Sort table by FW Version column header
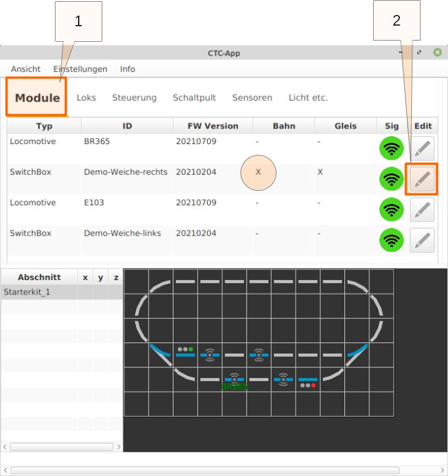448x476 pixels. tap(213, 125)
